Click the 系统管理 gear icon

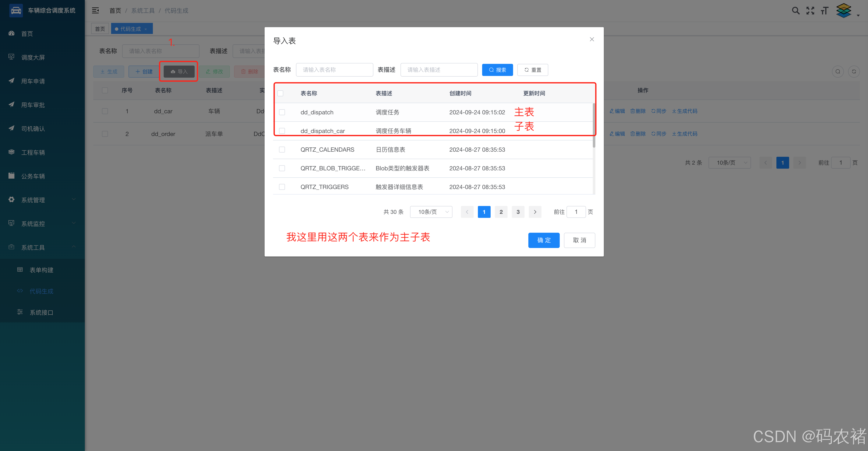[x=11, y=200]
